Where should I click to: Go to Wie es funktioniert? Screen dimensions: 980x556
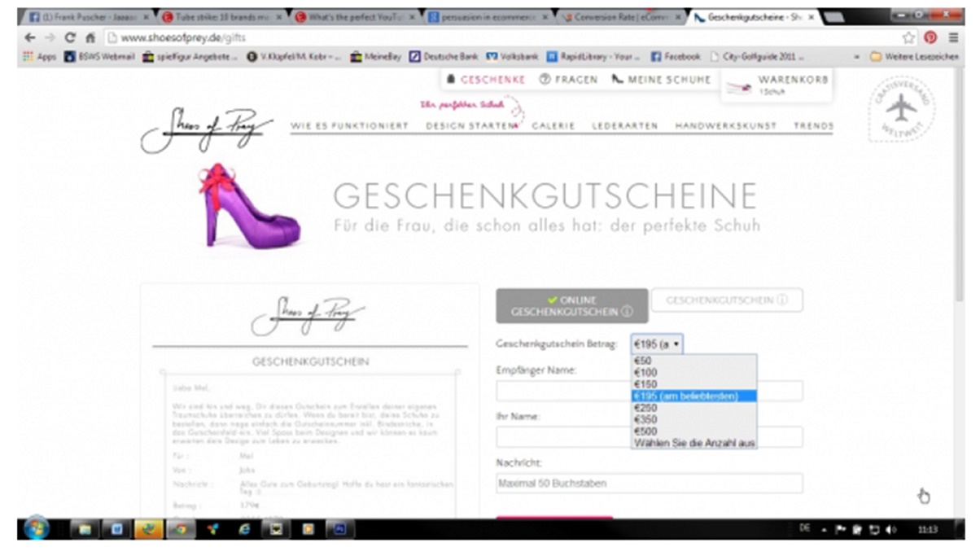coord(349,126)
